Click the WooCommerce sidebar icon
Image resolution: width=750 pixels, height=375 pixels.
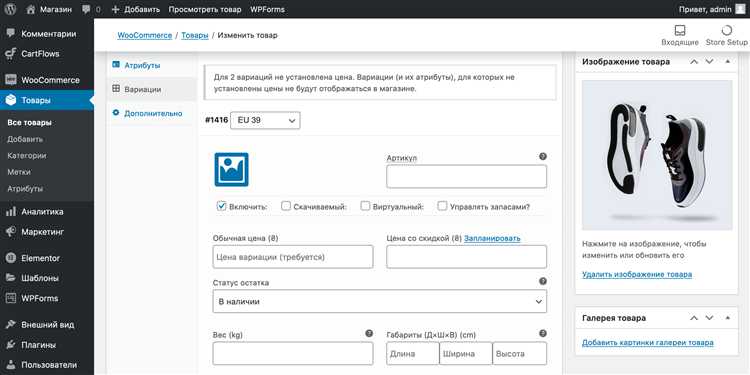pos(11,80)
